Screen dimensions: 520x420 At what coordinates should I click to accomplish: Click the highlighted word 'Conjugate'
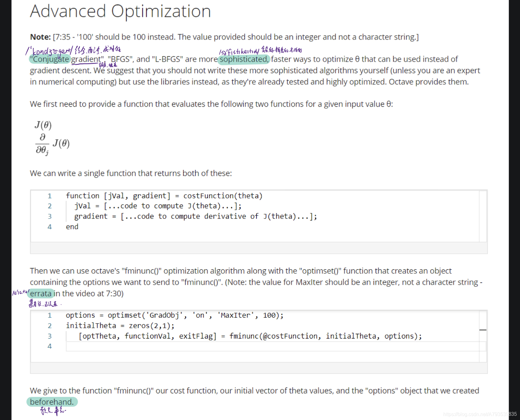51,59
